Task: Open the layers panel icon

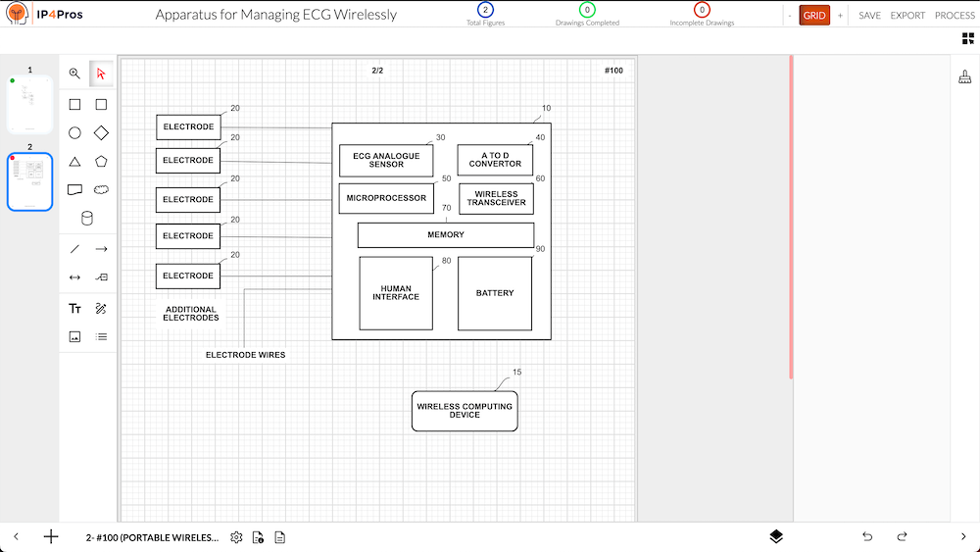Action: [x=775, y=536]
